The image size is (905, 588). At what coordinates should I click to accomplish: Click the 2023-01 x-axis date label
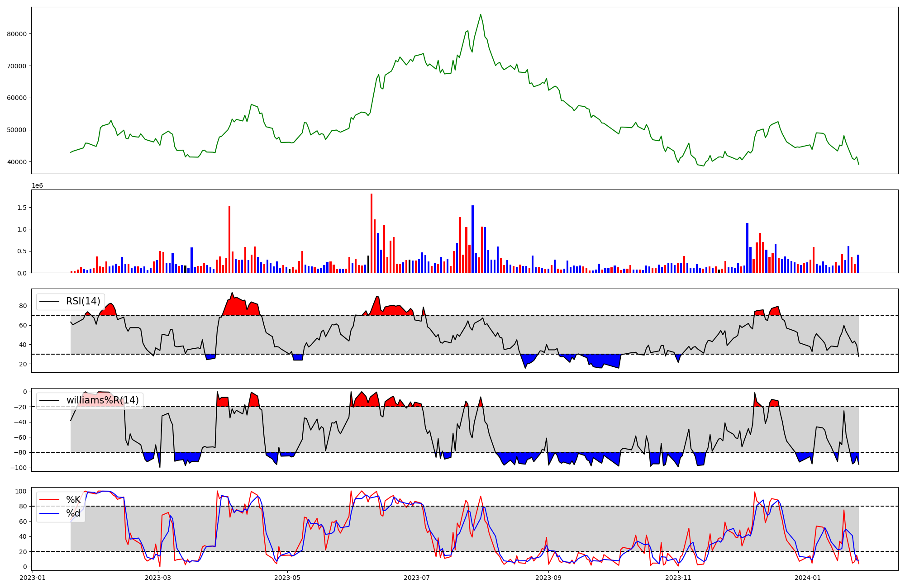pos(33,578)
